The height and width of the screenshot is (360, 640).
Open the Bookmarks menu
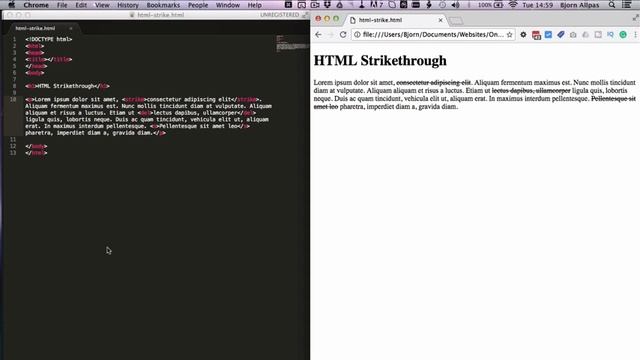coord(163,5)
